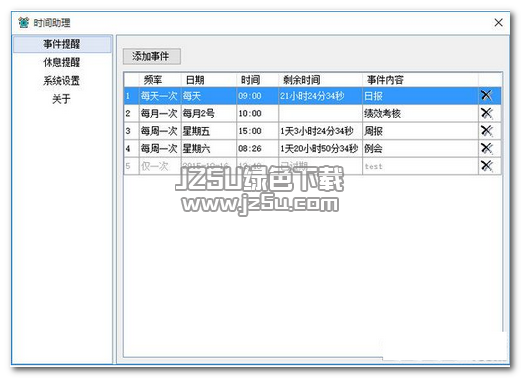Click the 剩余时间 column header

coord(320,80)
